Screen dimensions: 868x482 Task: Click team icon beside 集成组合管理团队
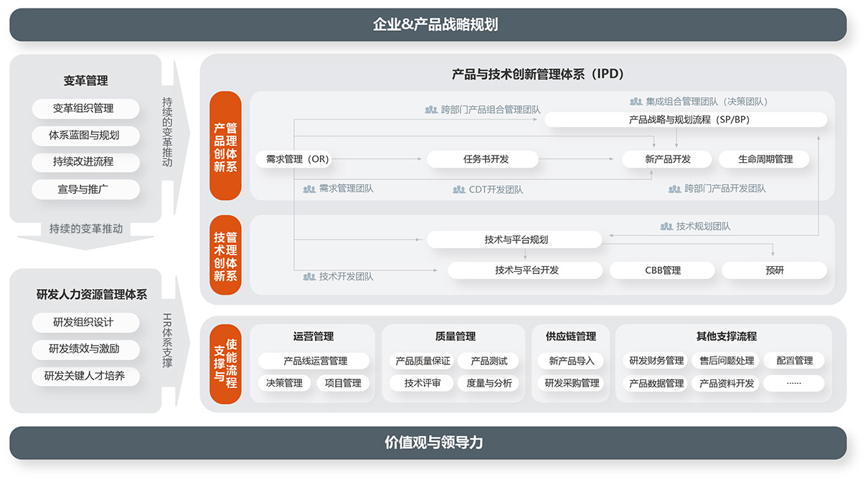coord(636,102)
